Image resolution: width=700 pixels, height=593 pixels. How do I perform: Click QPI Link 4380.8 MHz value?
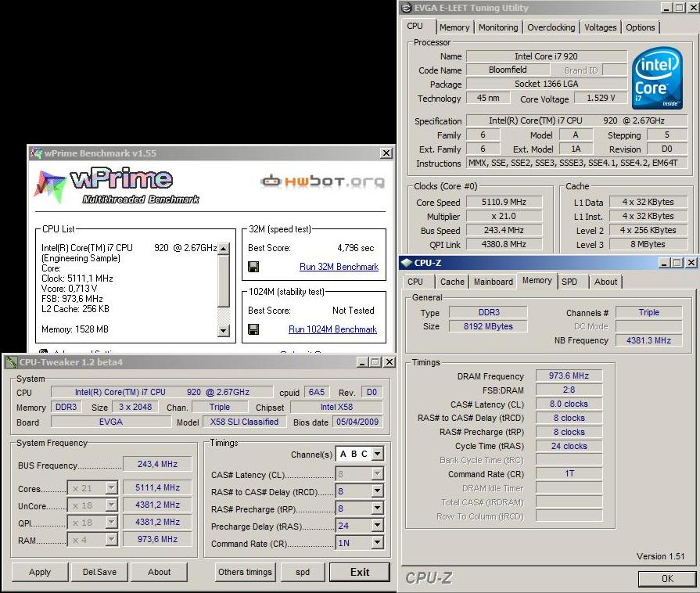(504, 244)
